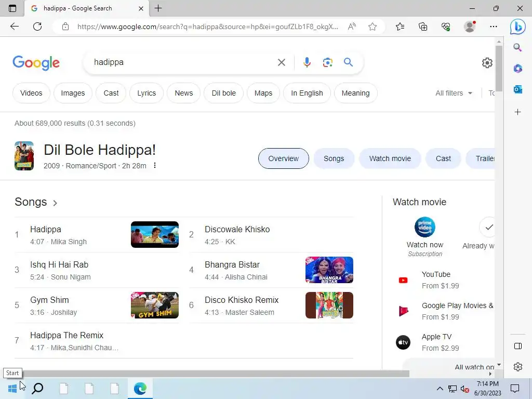Go to the Google logo home
Viewport: 532px width, 399px height.
pyautogui.click(x=36, y=63)
